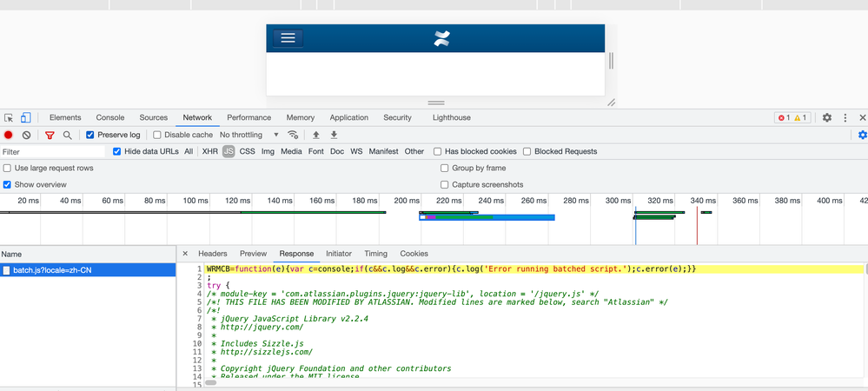Filter requests by Manifest
The image size is (868, 391).
coord(384,151)
